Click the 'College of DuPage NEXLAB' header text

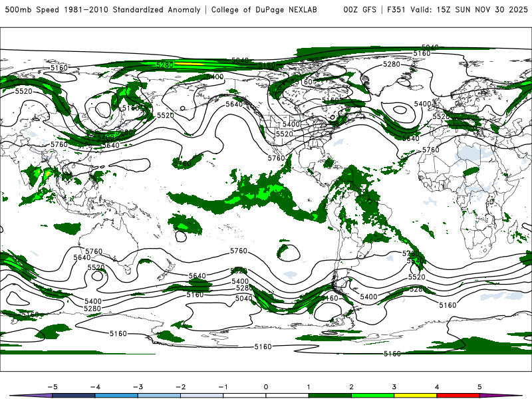click(x=264, y=10)
